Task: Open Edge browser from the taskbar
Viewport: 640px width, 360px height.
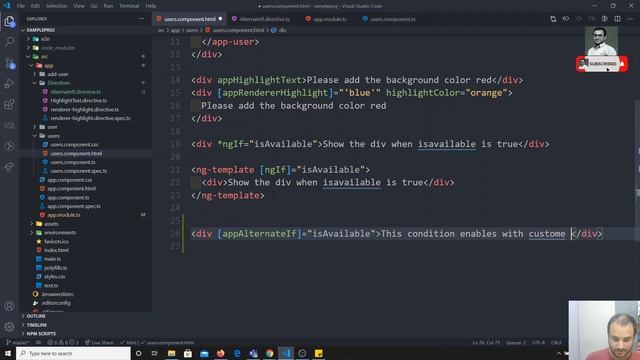Action: click(237, 353)
